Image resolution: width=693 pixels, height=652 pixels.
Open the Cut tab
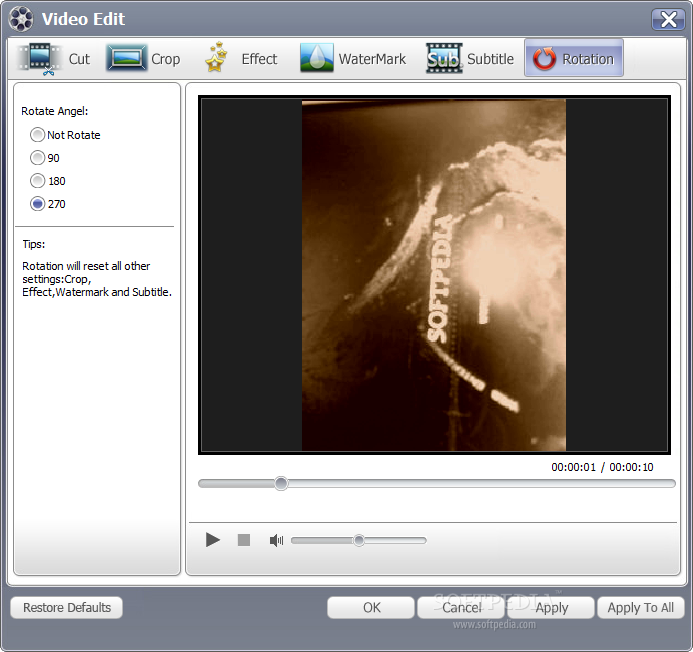coord(55,58)
